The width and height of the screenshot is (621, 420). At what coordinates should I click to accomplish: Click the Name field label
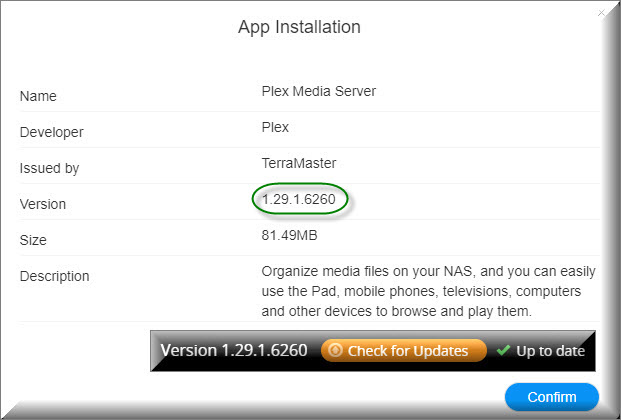tap(38, 96)
